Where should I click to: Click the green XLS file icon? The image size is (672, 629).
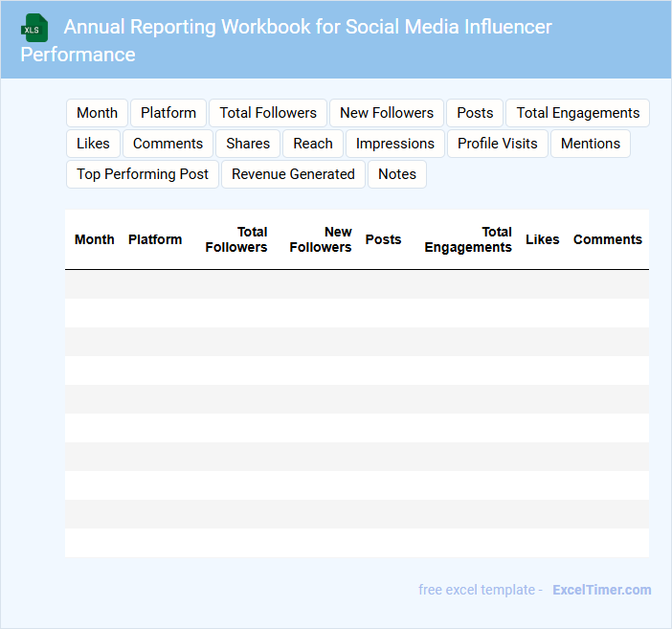coord(35,28)
